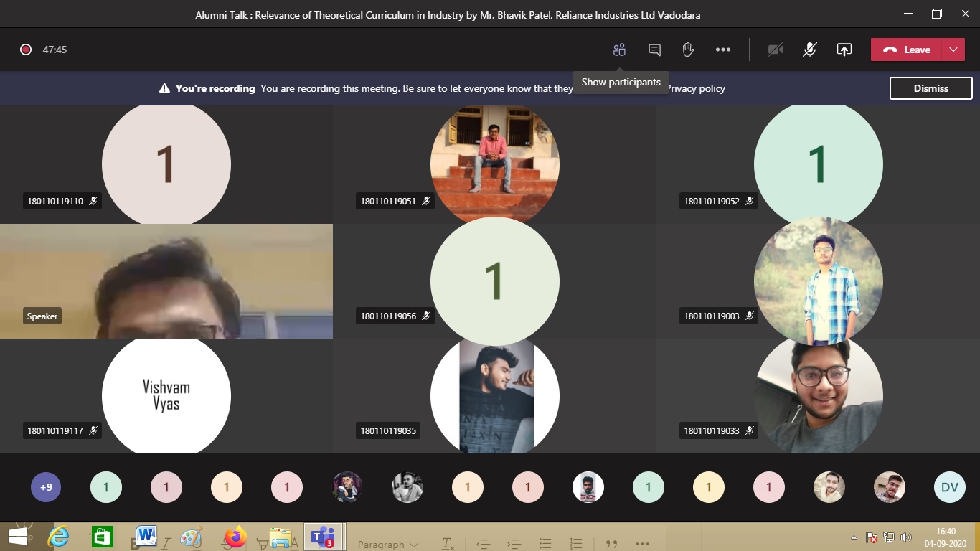The height and width of the screenshot is (551, 980).
Task: Open the meeting chat conversation
Action: [x=654, y=50]
